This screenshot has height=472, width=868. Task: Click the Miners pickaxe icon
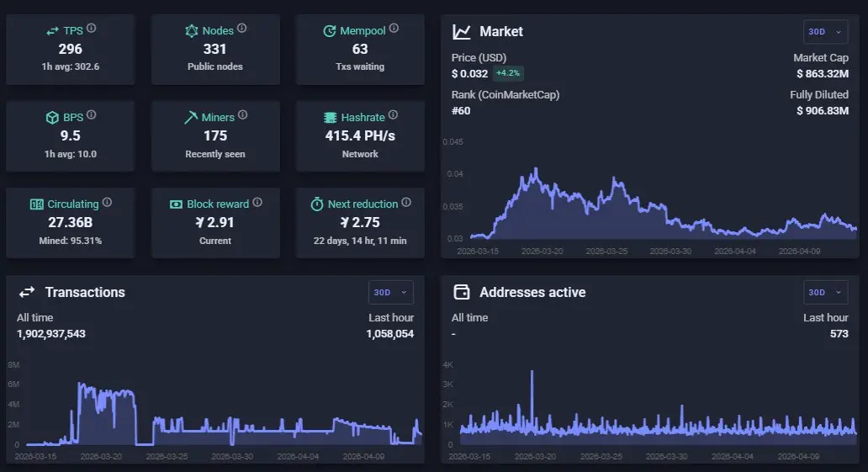click(x=190, y=118)
